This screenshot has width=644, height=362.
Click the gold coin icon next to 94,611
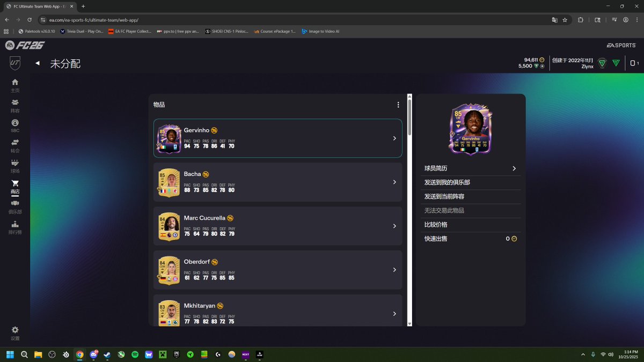point(542,60)
